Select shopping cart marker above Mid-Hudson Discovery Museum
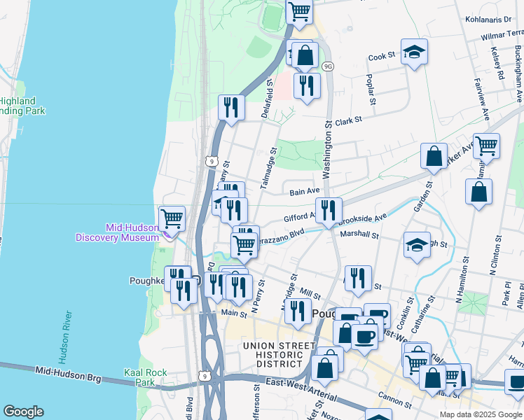Viewport: 524px width, 420px height. pos(172,218)
